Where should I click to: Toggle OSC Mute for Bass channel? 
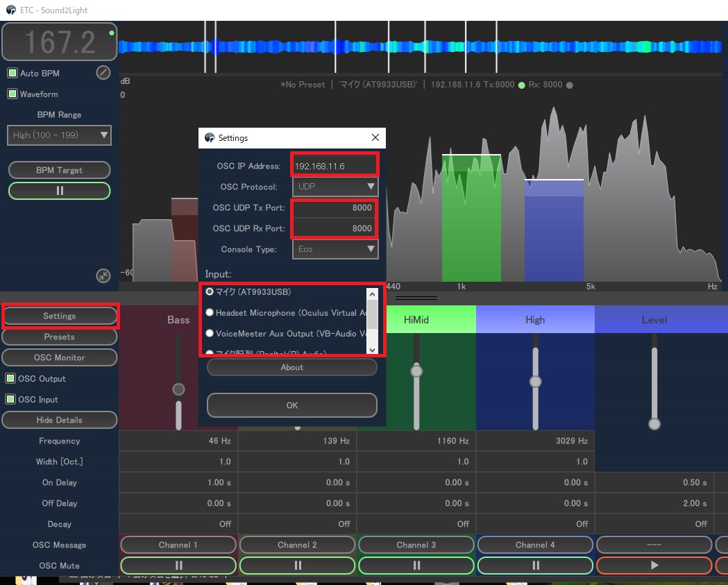pos(178,566)
